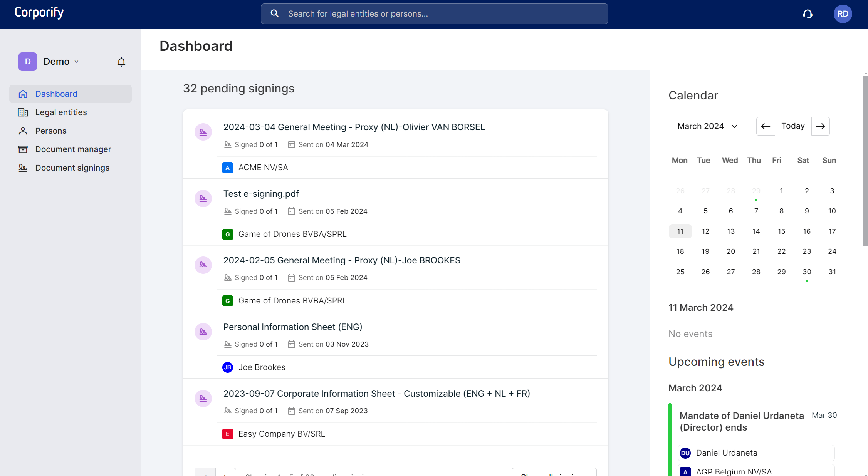Click the search magnifier icon
The height and width of the screenshot is (476, 868).
coord(274,13)
